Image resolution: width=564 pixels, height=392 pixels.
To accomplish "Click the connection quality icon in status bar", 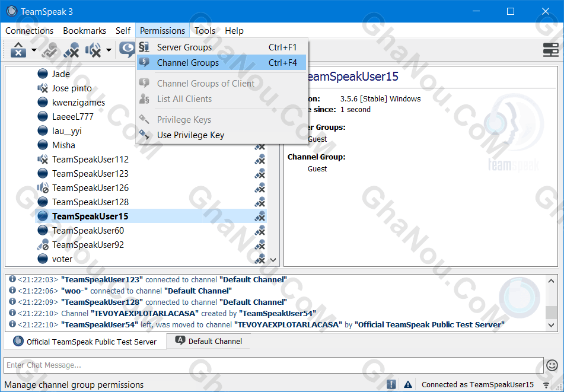I will pos(546,385).
